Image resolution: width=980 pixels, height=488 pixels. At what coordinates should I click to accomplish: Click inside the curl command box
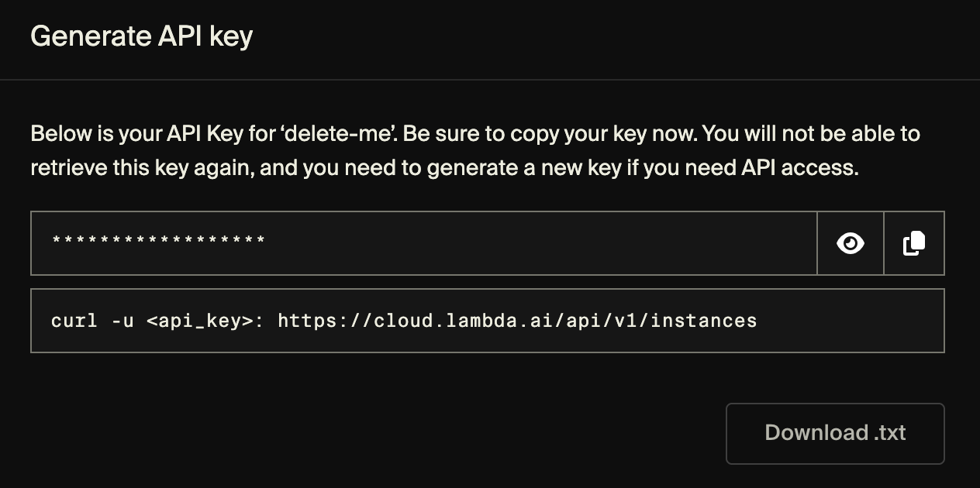[845, 321]
